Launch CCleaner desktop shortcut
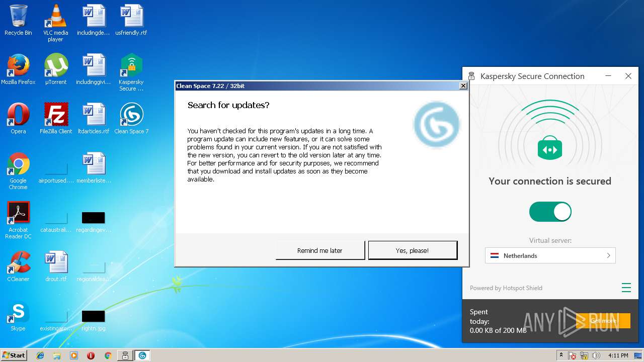This screenshot has height=362, width=644. [x=18, y=266]
